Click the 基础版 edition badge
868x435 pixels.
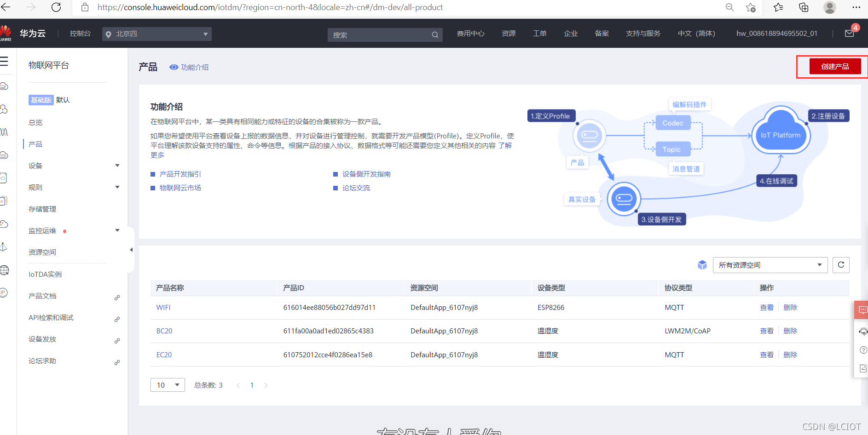(41, 100)
